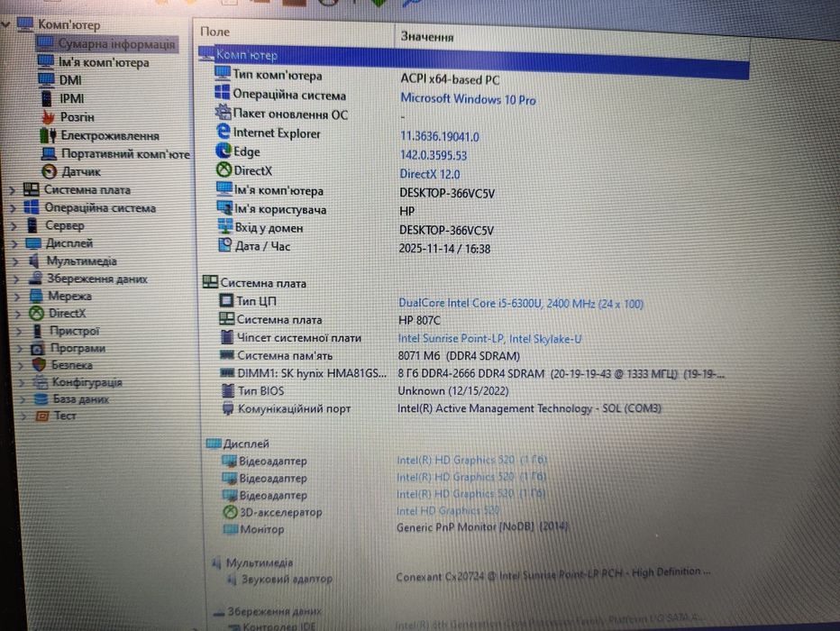Click the Тест icon in tree
This screenshot has height=631, width=840.
pos(42,416)
